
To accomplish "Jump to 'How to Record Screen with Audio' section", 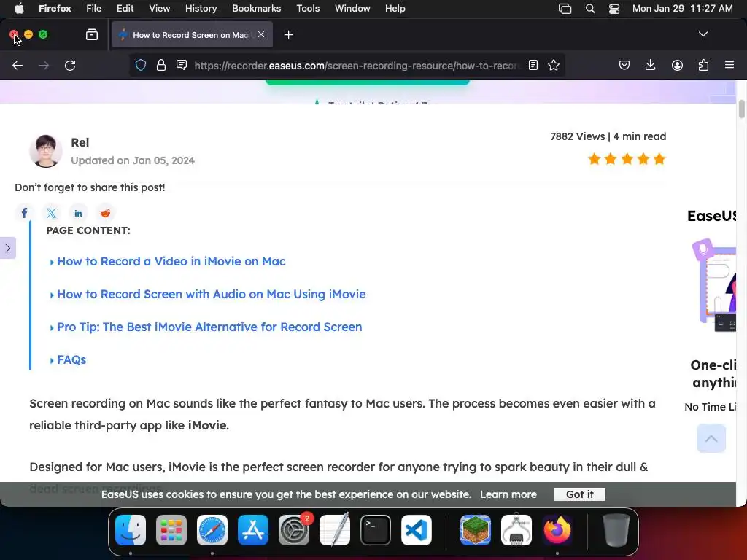I will 212,295.
